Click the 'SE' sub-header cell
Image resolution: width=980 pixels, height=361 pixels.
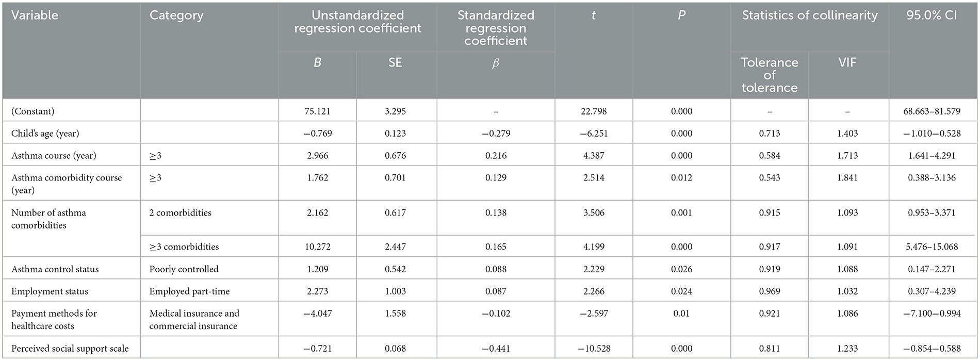point(395,62)
